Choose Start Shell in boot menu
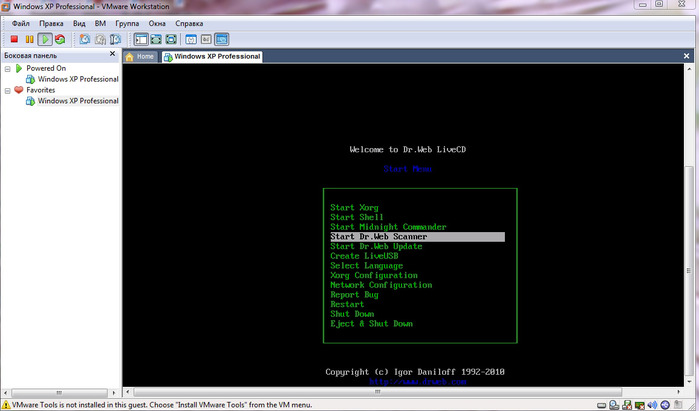The height and width of the screenshot is (411, 699). (x=357, y=217)
